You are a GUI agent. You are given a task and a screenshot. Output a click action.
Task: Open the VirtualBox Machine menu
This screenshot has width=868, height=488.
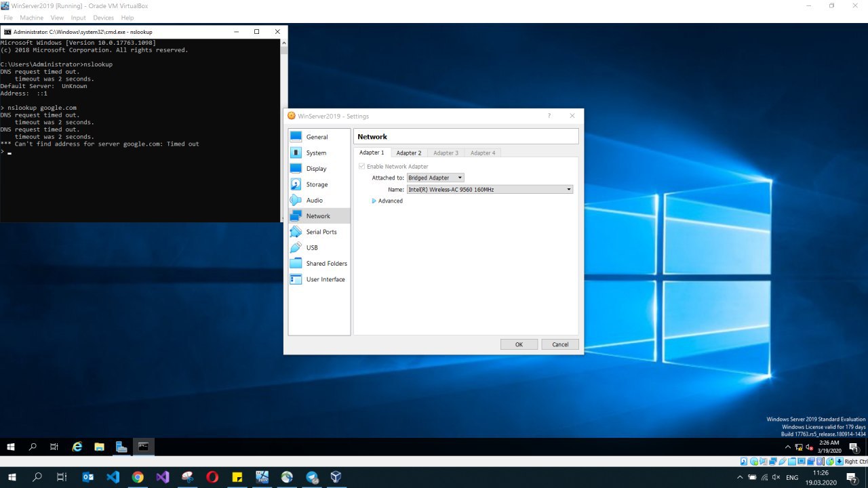click(x=32, y=18)
